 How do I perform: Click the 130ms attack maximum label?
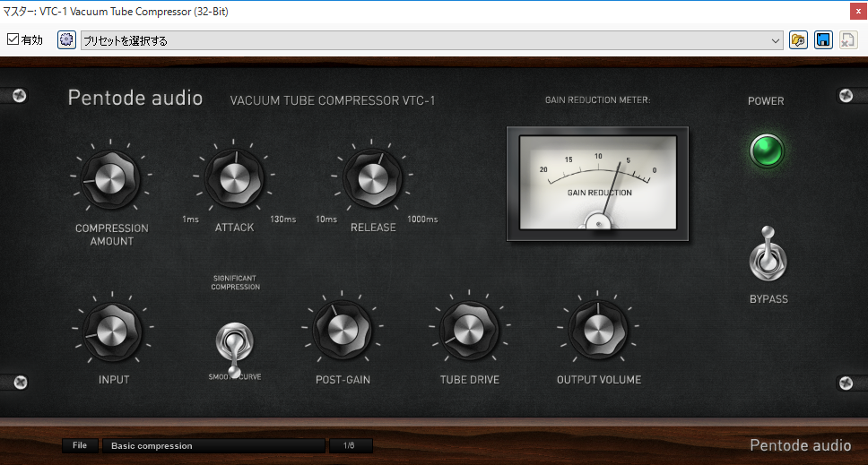pos(282,220)
